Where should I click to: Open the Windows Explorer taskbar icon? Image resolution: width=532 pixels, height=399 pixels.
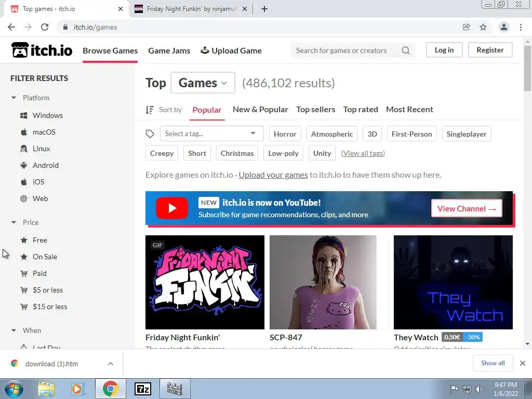click(46, 389)
